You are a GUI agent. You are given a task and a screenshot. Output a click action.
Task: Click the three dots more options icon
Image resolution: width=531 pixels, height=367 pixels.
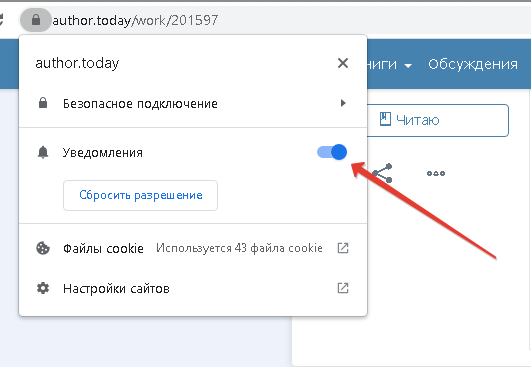coord(436,173)
